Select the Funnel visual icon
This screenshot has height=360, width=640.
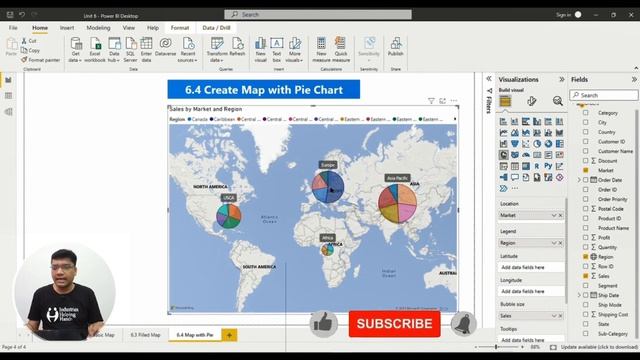pos(515,144)
